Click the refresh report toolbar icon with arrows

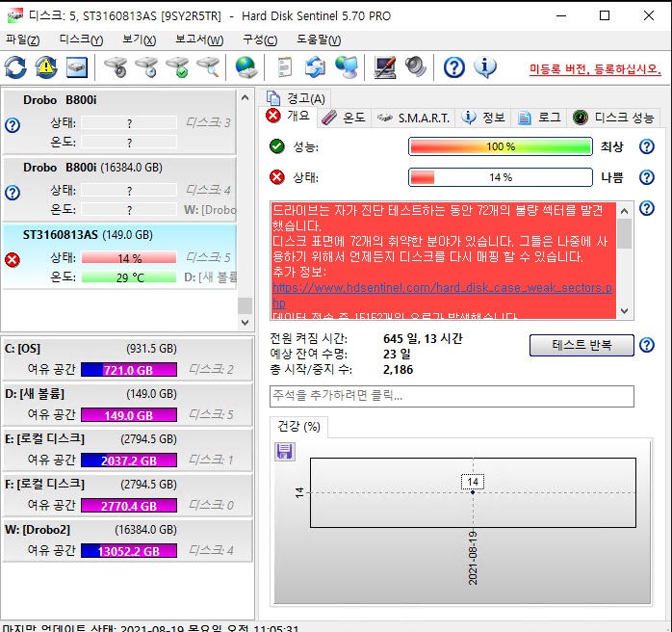pyautogui.click(x=315, y=67)
